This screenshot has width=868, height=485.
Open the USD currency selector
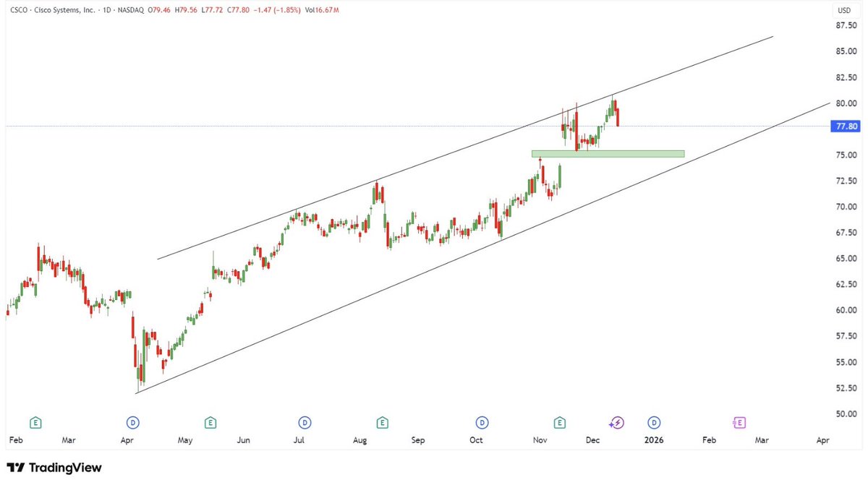point(843,10)
